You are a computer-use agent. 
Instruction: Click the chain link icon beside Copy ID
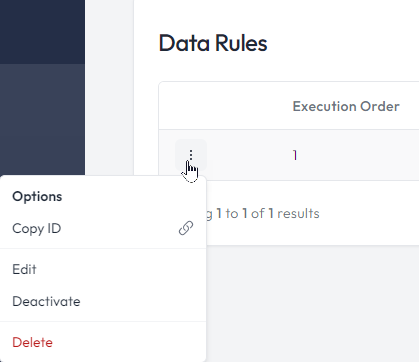[x=186, y=228]
